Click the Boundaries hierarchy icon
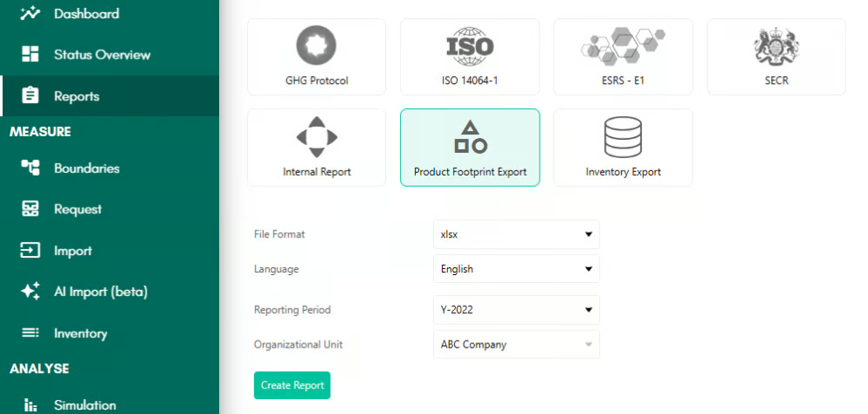The height and width of the screenshot is (414, 868). click(30, 168)
